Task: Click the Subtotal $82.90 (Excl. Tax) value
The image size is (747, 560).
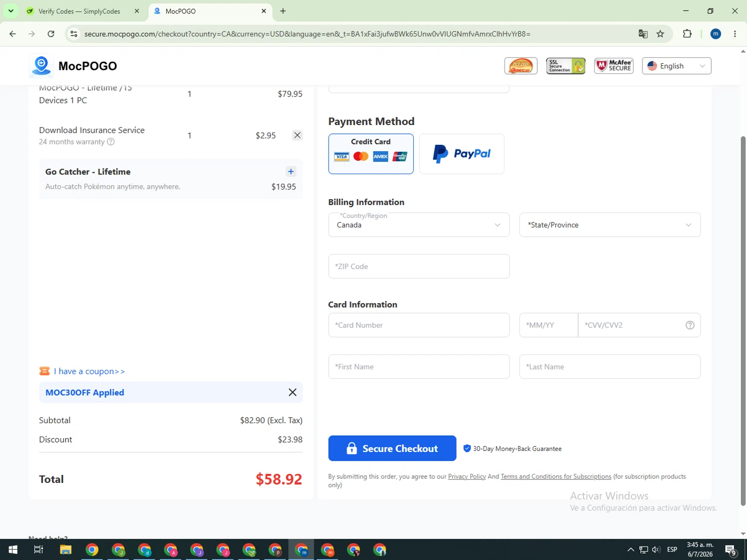Action: [x=271, y=420]
